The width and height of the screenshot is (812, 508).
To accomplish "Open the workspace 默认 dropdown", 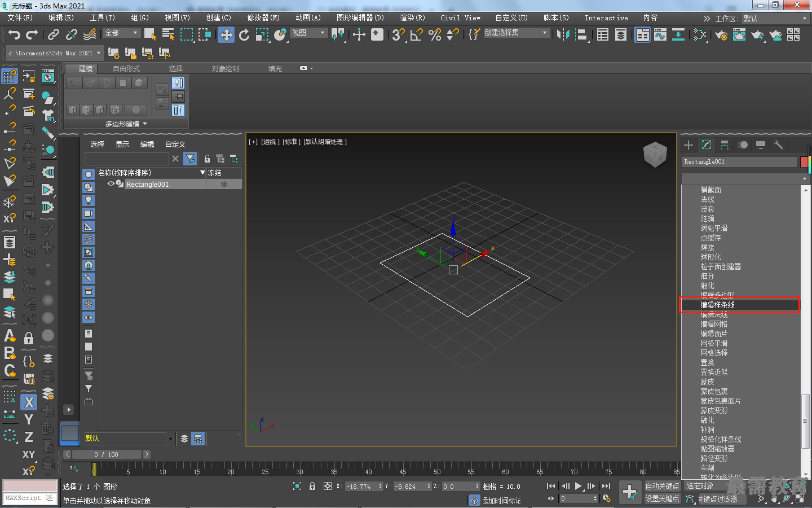I will (775, 19).
